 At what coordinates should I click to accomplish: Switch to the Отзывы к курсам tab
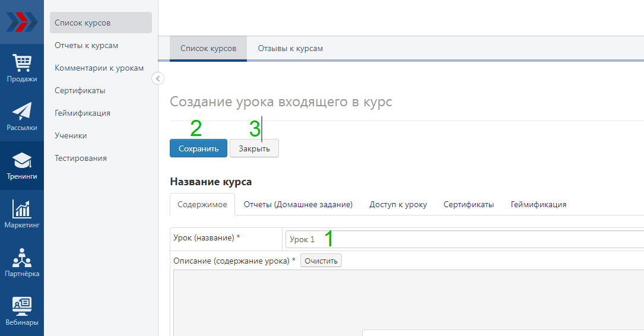coord(290,49)
